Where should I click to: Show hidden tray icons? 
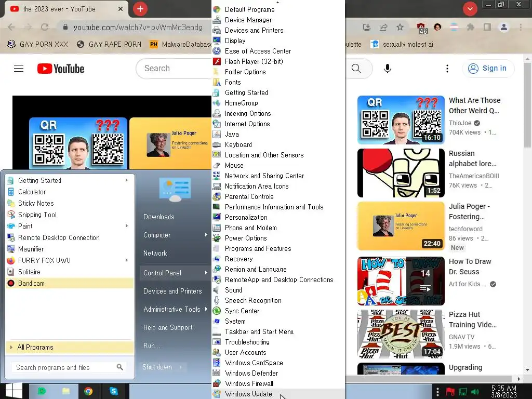pyautogui.click(x=437, y=392)
